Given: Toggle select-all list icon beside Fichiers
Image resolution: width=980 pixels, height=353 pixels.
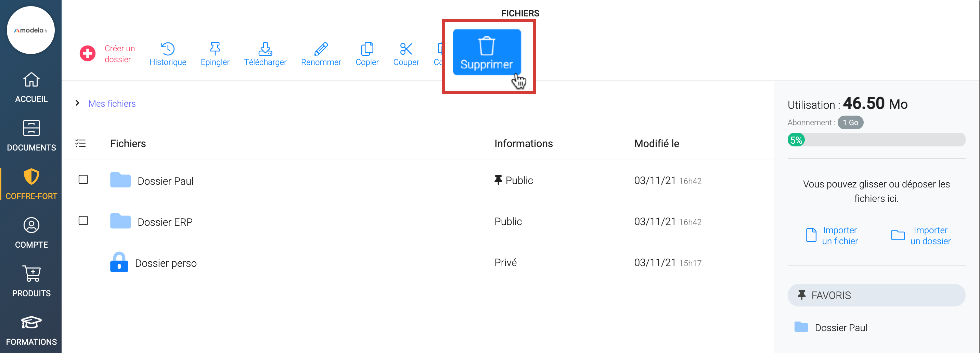Looking at the screenshot, I should point(81,143).
